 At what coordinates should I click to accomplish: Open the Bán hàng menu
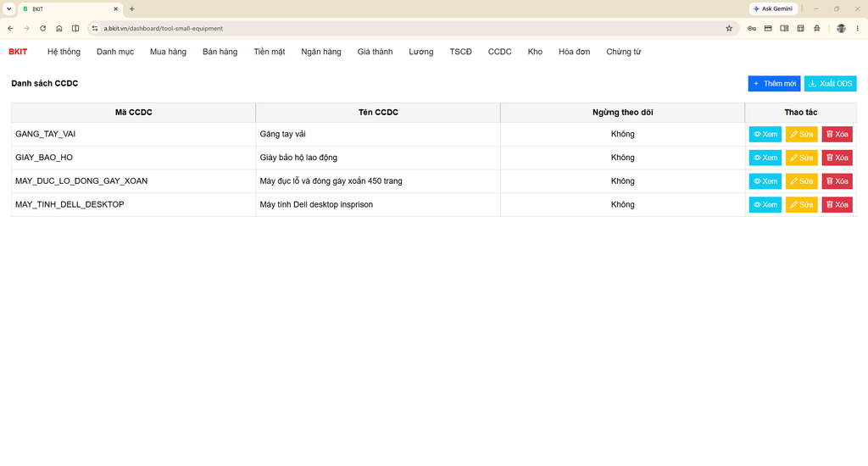pos(220,52)
